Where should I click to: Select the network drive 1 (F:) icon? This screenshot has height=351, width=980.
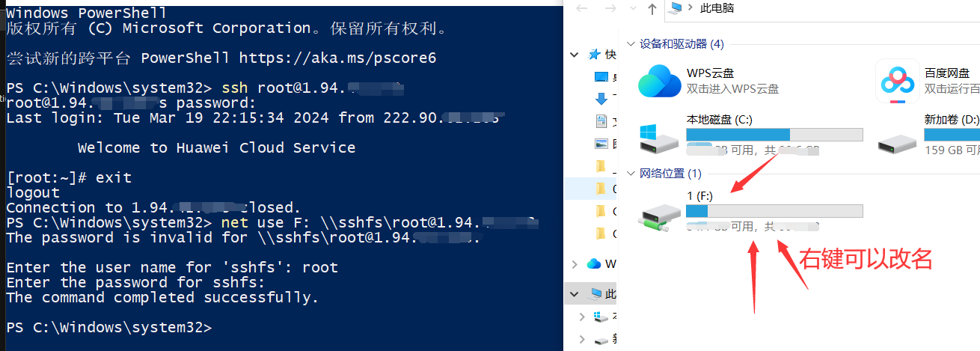[659, 216]
